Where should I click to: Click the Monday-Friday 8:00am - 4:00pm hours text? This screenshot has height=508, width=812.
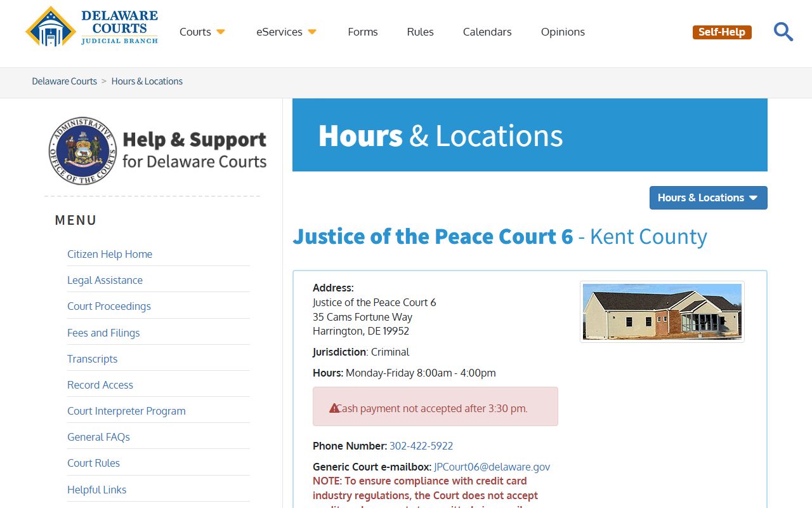421,373
